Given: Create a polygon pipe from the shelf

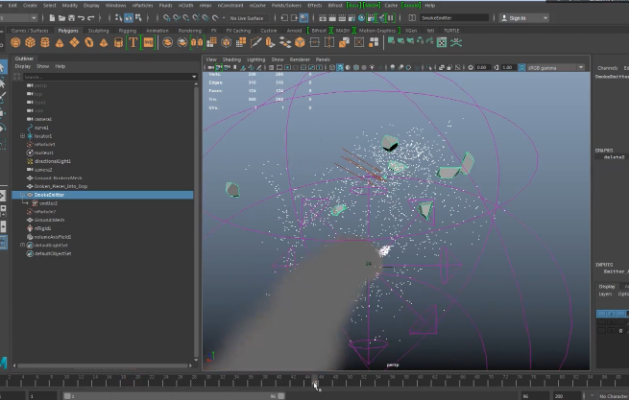Looking at the screenshot, I should point(118,42).
